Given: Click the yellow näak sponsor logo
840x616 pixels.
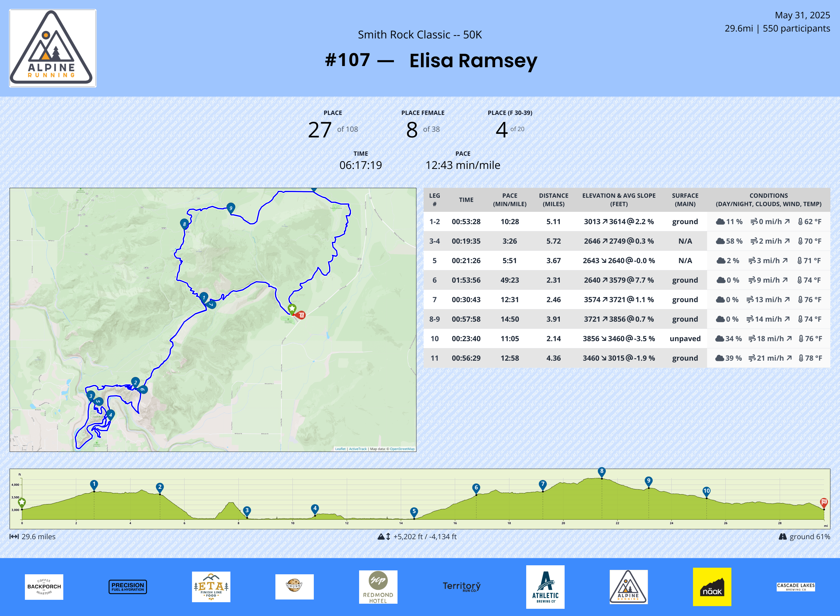Looking at the screenshot, I should [712, 587].
